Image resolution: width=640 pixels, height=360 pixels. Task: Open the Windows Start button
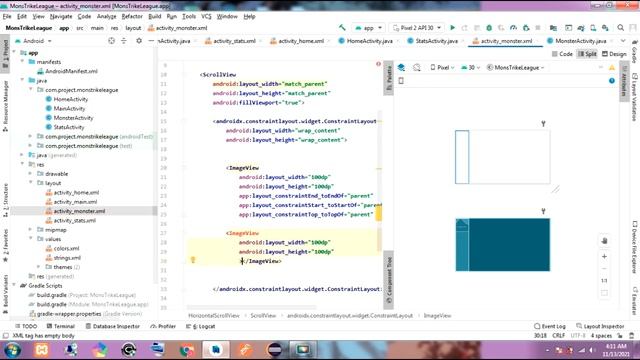(x=12, y=350)
